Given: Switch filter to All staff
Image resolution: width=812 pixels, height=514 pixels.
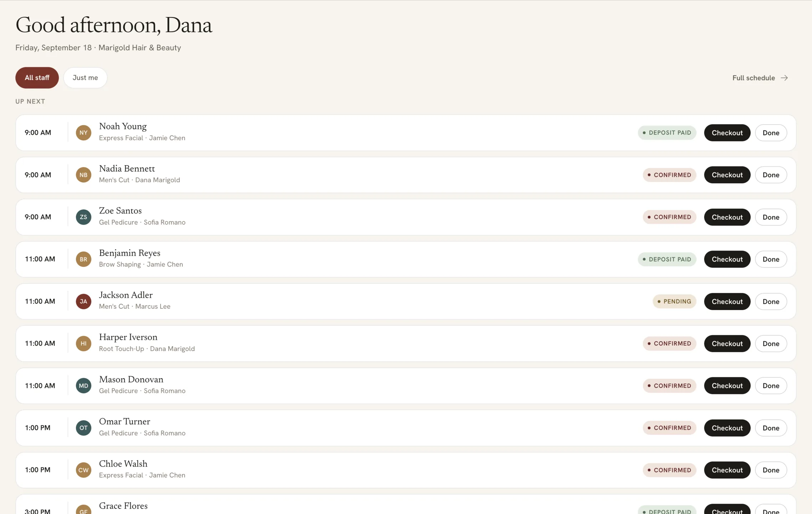Looking at the screenshot, I should tap(37, 78).
